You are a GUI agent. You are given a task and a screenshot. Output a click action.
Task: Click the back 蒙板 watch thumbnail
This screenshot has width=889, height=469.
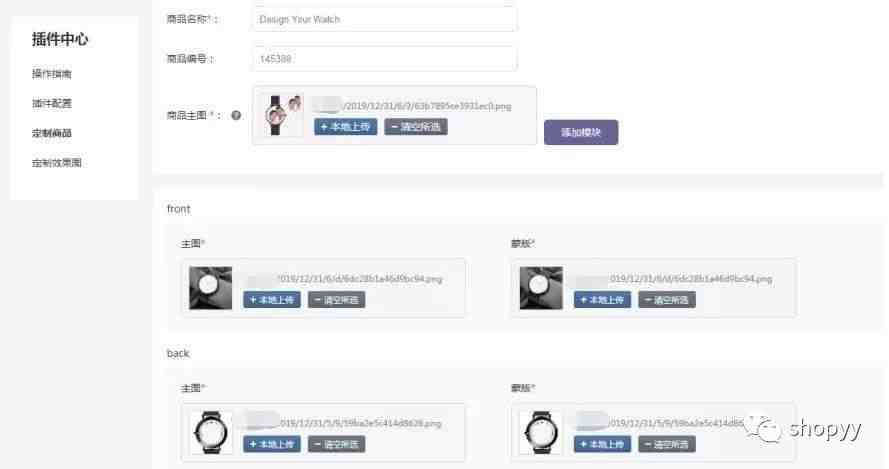541,433
